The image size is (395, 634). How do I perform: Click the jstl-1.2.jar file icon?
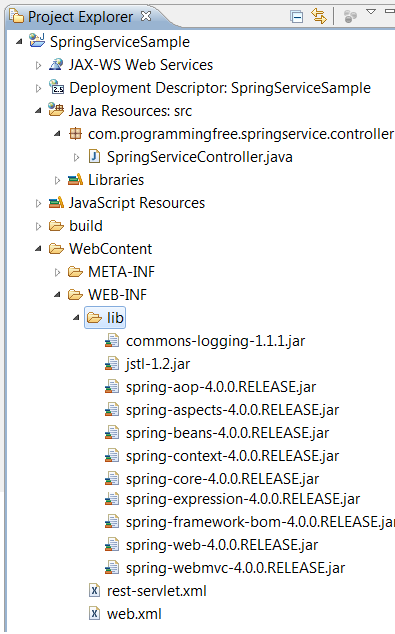coord(112,363)
